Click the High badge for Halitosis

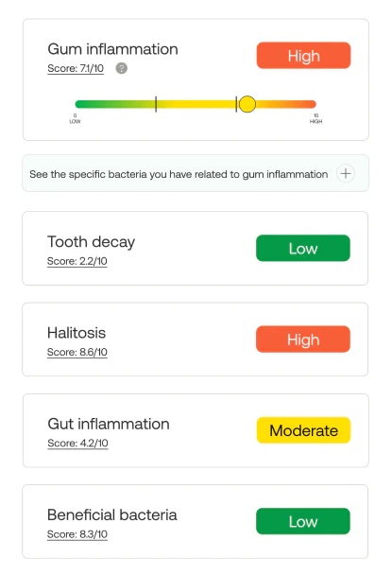click(303, 340)
